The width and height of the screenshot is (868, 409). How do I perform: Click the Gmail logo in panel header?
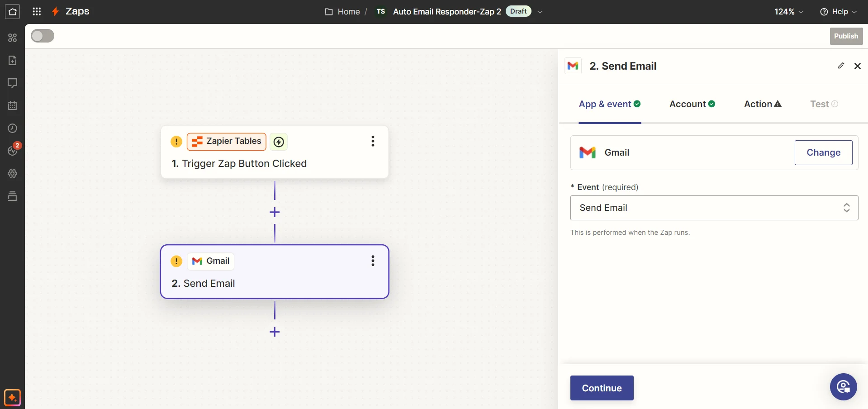[573, 66]
